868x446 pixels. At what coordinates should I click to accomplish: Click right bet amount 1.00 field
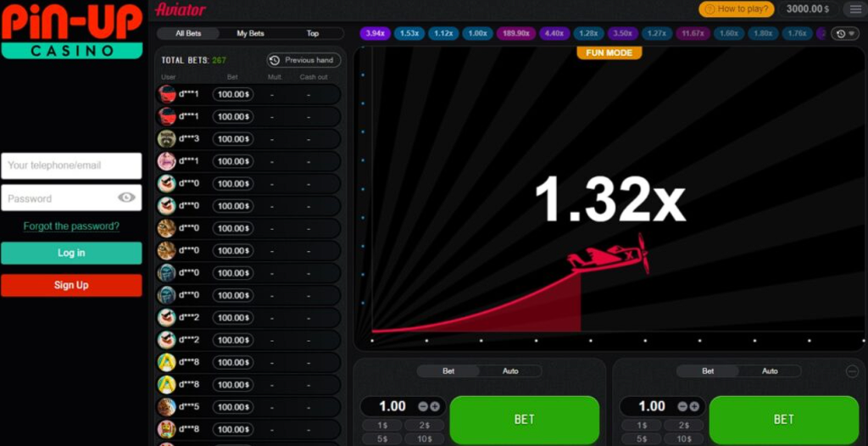(x=652, y=407)
